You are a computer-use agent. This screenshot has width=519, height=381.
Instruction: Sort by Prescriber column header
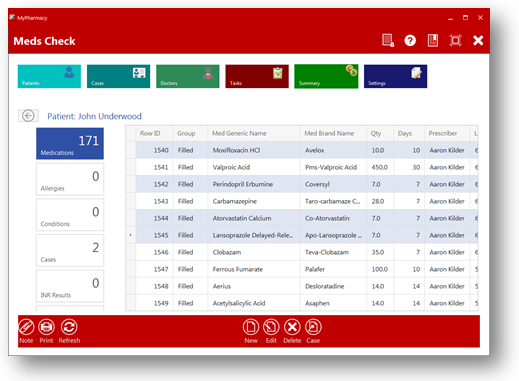tap(447, 133)
